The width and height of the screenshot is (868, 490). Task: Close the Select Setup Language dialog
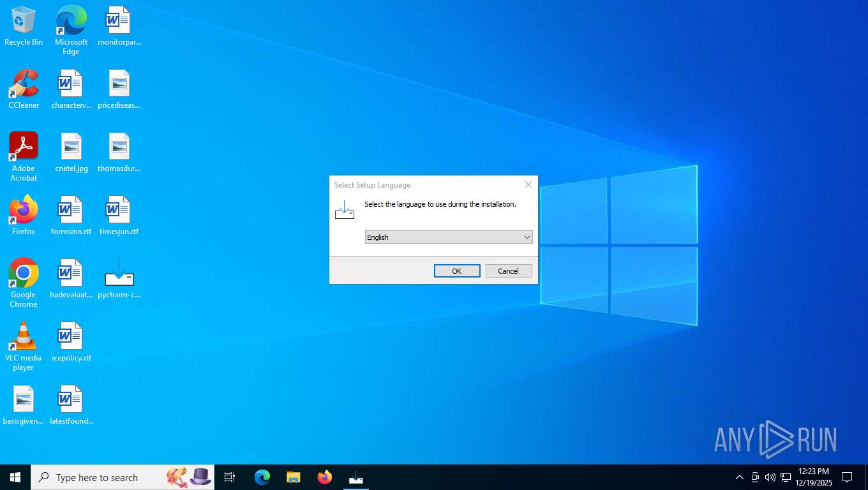[x=528, y=184]
